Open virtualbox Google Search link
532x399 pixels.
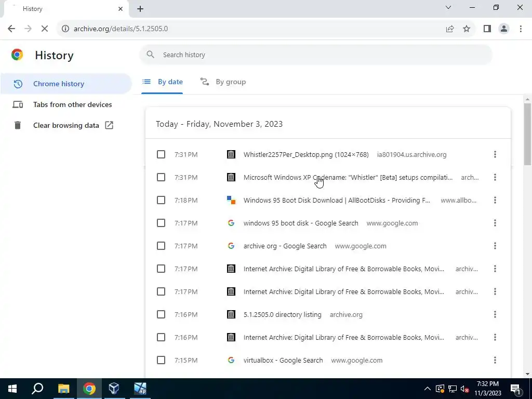click(x=283, y=360)
